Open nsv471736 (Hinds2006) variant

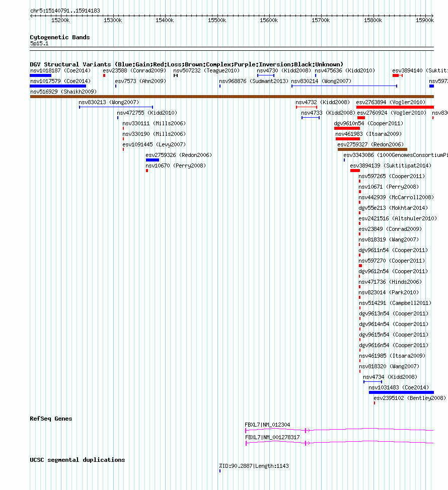click(390, 282)
